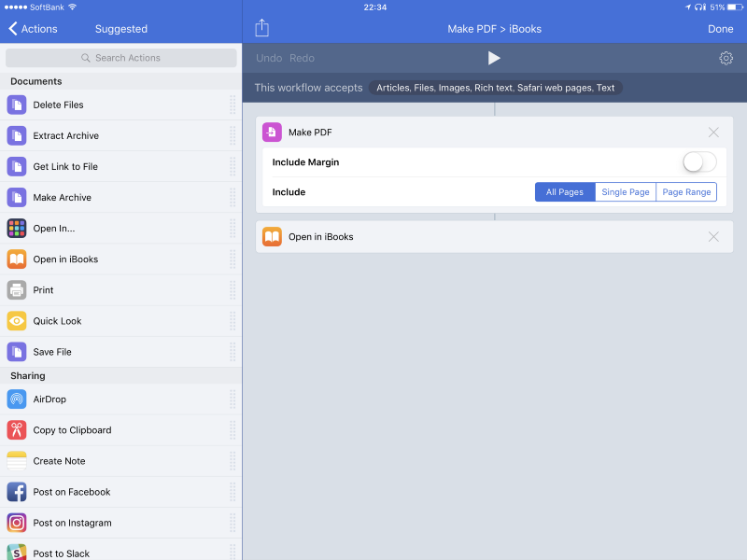Remove the Open in iBooks action
The height and width of the screenshot is (560, 747).
713,237
